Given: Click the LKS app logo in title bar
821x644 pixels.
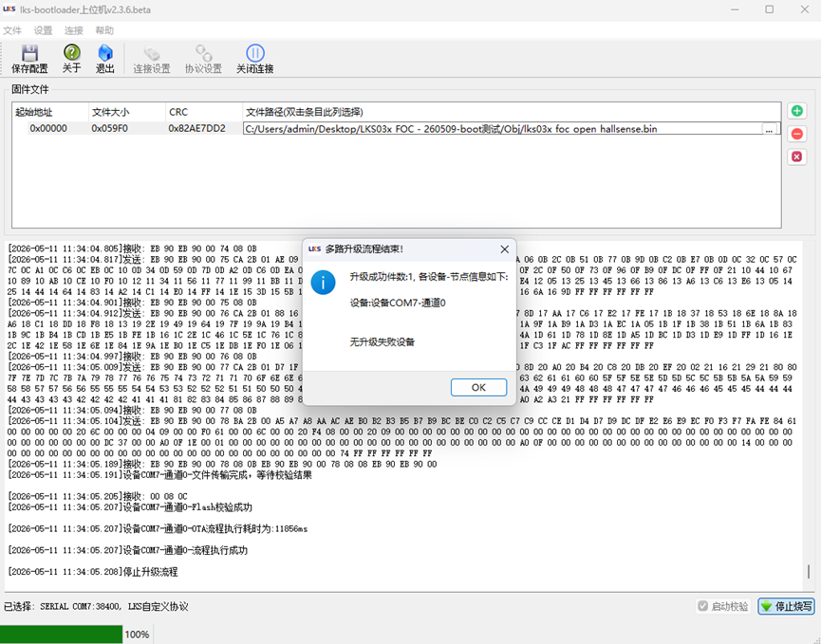Looking at the screenshot, I should pos(9,9).
